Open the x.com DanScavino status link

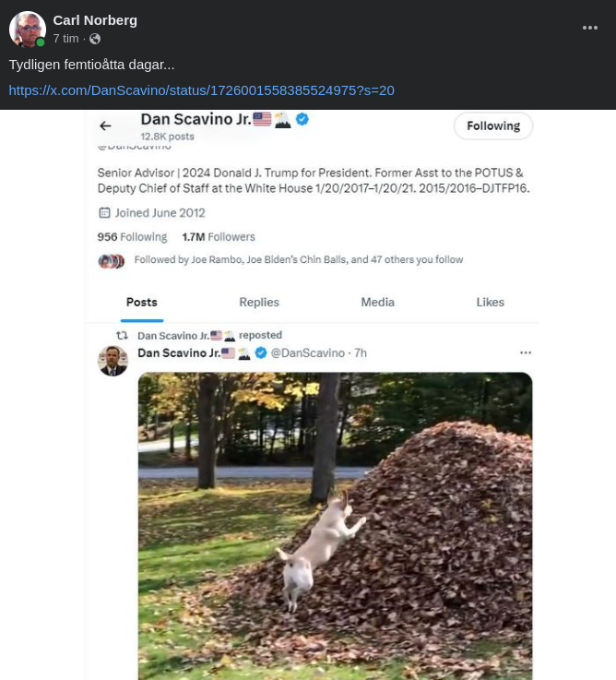[x=201, y=90]
